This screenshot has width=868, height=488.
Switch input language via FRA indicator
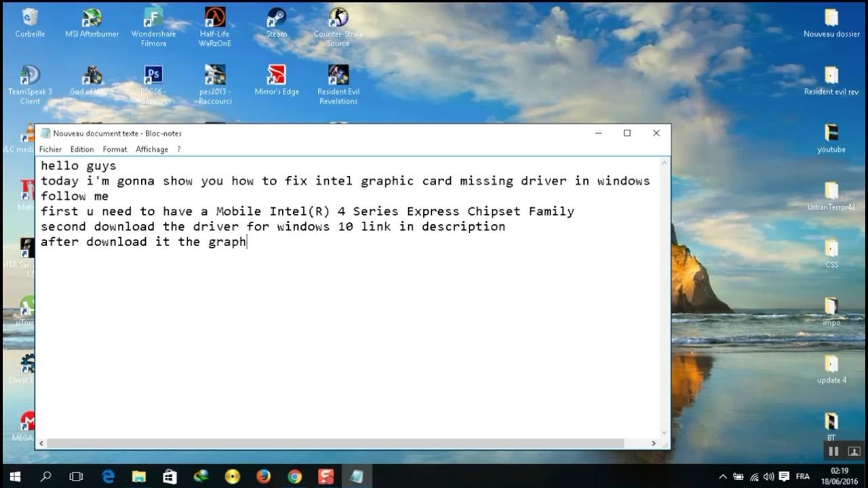802,476
